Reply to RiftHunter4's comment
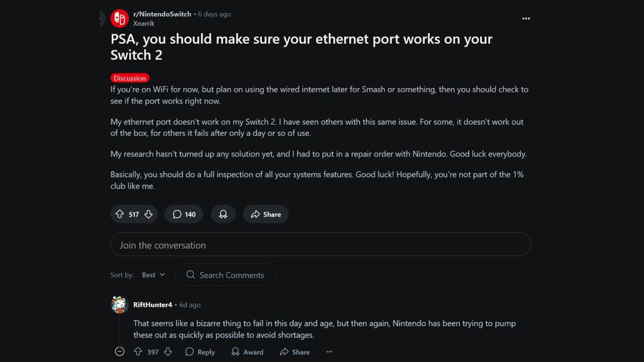Image resolution: width=644 pixels, height=362 pixels. click(x=200, y=352)
